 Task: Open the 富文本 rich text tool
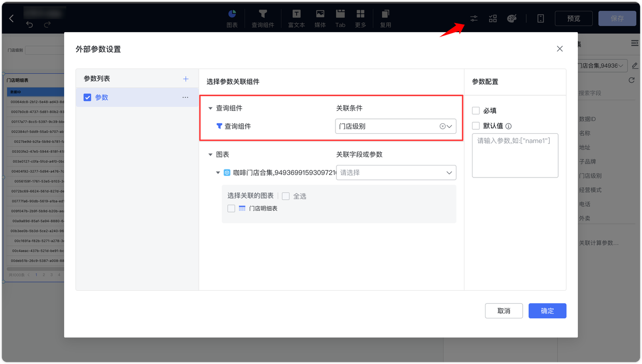point(296,18)
